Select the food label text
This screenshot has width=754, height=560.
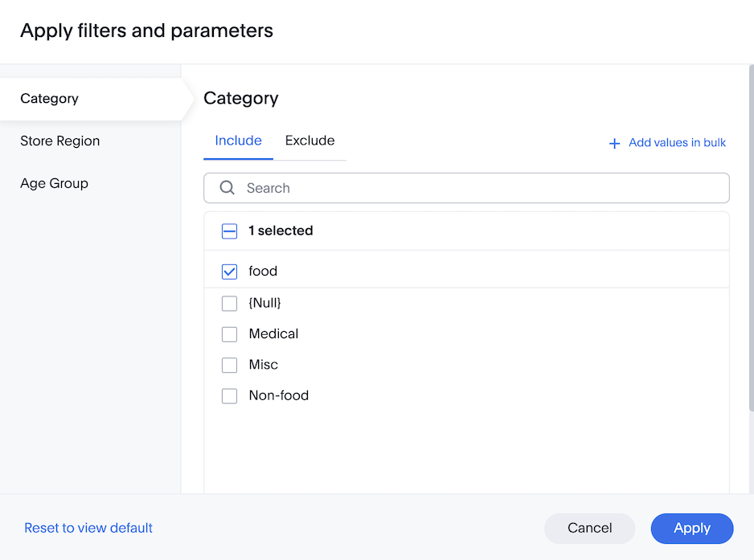click(262, 271)
